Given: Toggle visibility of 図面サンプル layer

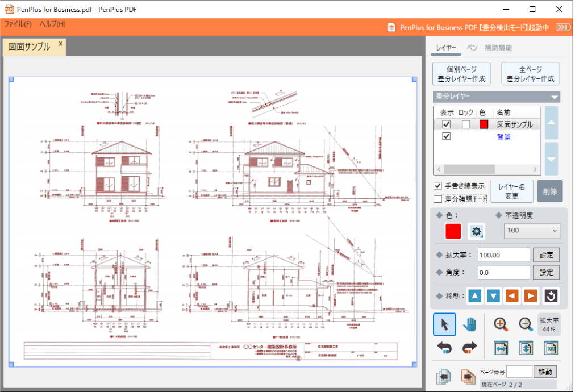Looking at the screenshot, I should pyautogui.click(x=446, y=124).
